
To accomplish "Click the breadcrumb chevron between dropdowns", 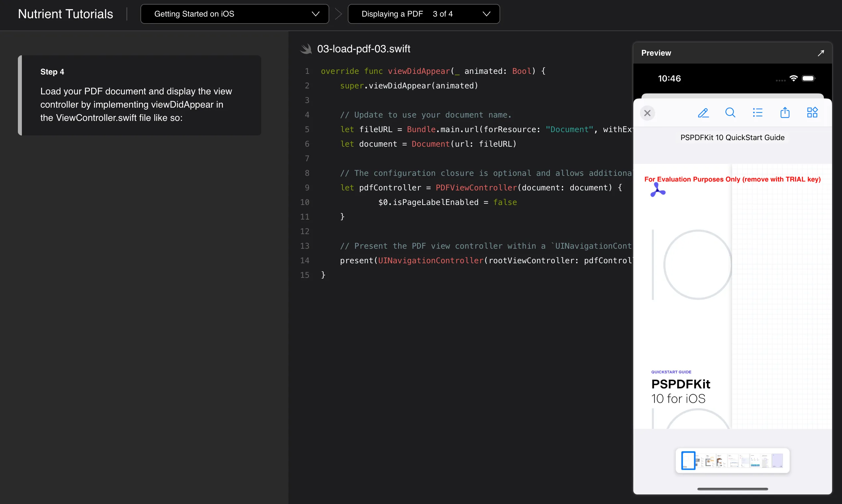I will point(338,14).
